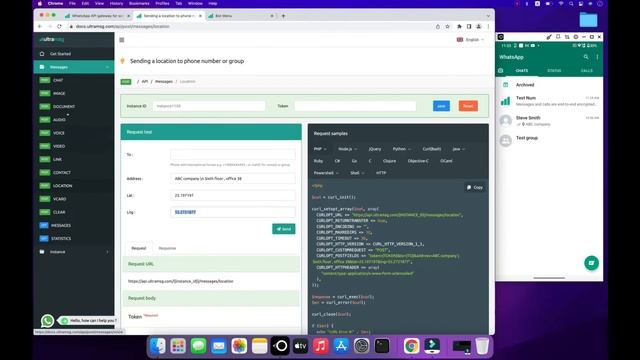Image resolution: width=640 pixels, height=360 pixels.
Task: Expand the Instance sidebar section
Action: click(74, 252)
